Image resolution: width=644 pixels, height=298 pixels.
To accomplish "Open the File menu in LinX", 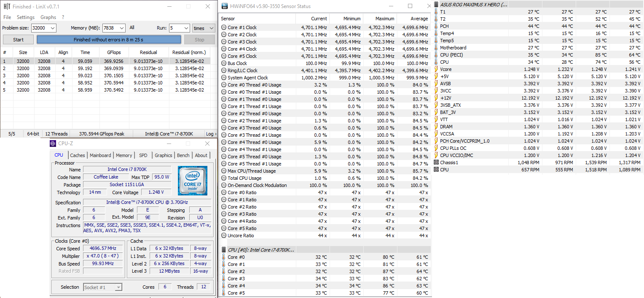I will click(7, 17).
